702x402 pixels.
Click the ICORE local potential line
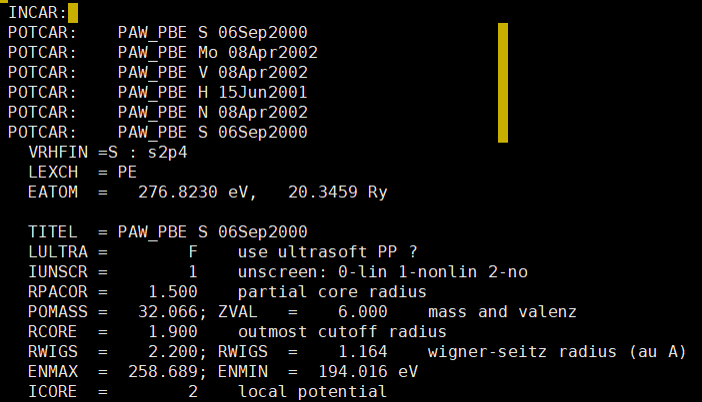[x=207, y=391]
